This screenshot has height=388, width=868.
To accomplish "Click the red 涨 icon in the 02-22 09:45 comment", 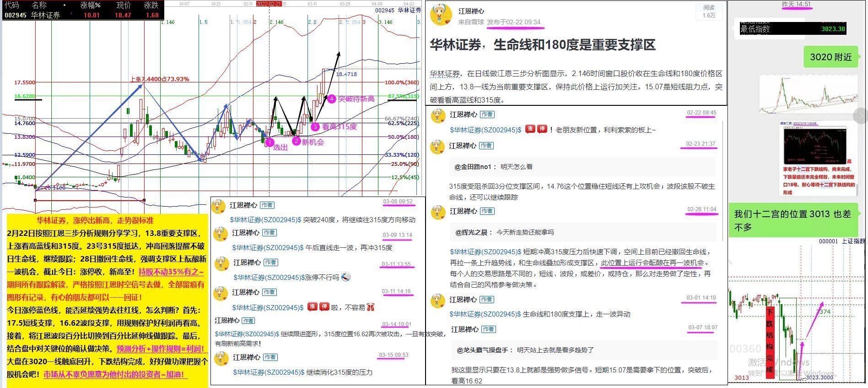I will tap(530, 129).
